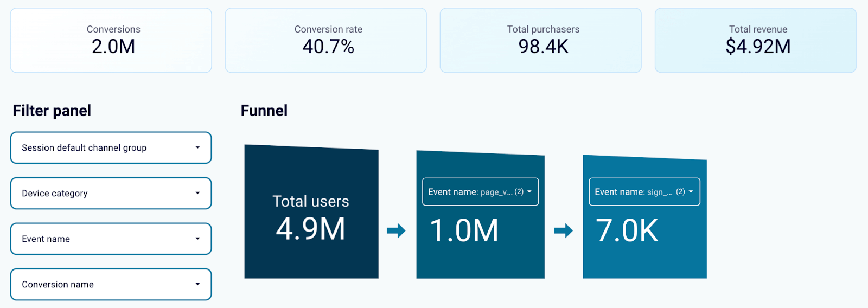Open the sign_... event name funnel selector

point(644,192)
